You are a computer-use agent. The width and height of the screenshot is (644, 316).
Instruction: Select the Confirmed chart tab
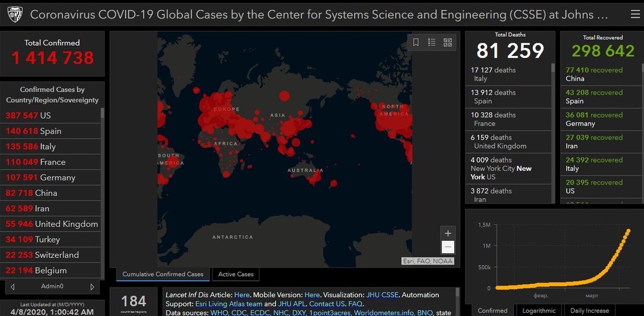pos(493,310)
